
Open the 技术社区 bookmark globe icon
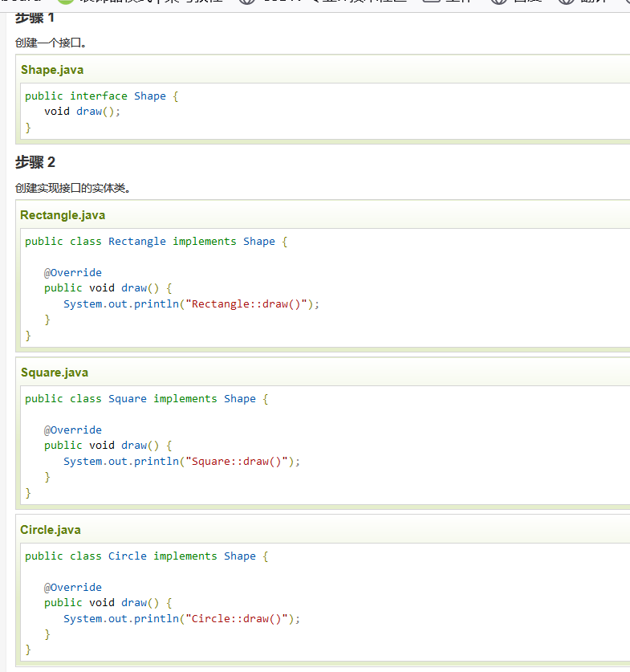tap(247, 2)
